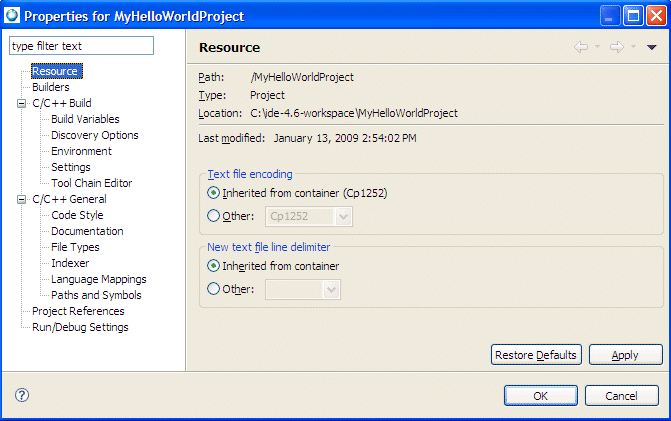Image resolution: width=671 pixels, height=421 pixels.
Task: Open the Paths and Symbols page
Action: coord(96,295)
